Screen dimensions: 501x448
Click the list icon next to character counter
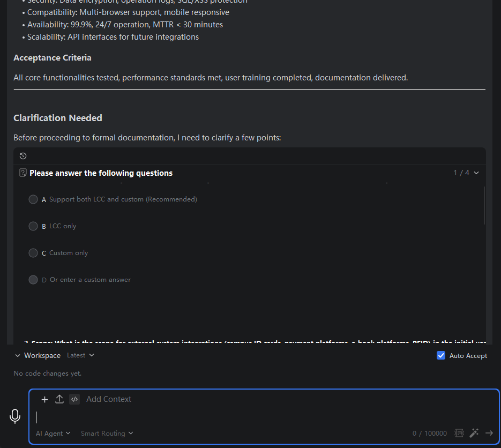click(x=459, y=433)
